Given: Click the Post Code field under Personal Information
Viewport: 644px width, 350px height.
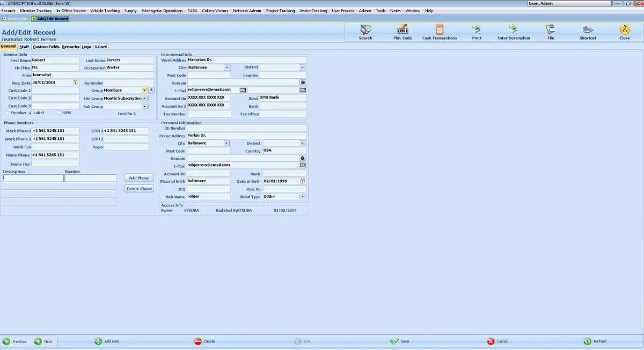Looking at the screenshot, I should [x=209, y=151].
